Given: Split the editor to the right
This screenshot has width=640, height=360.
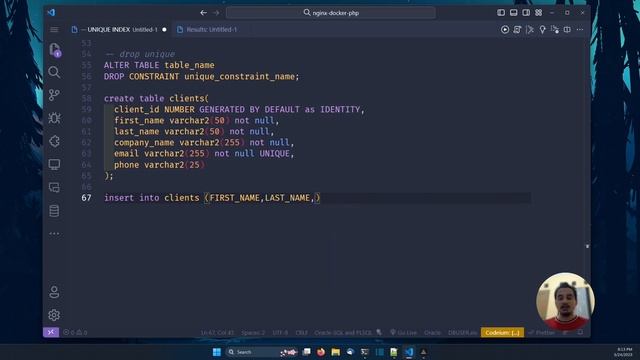Looking at the screenshot, I should [567, 29].
